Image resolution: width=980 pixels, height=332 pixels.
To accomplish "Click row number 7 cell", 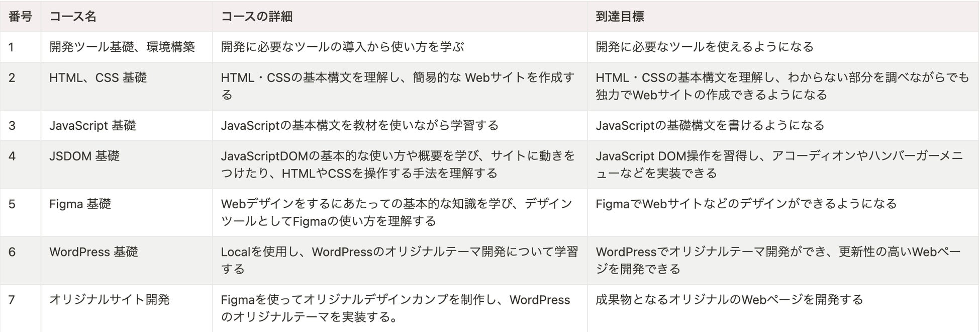I will (12, 300).
